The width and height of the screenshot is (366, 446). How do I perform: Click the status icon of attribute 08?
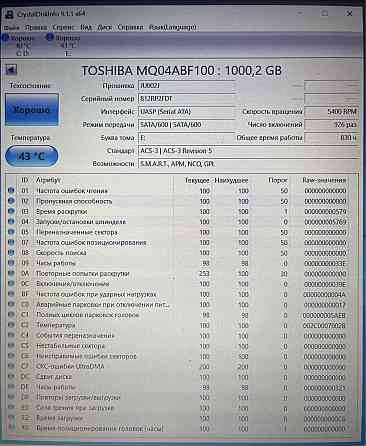11,252
